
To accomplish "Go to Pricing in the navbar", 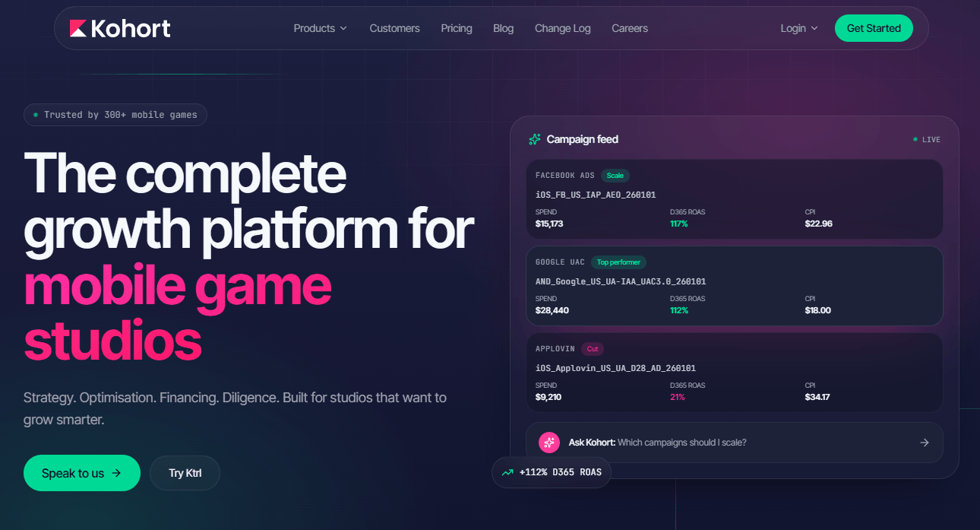I will [457, 28].
